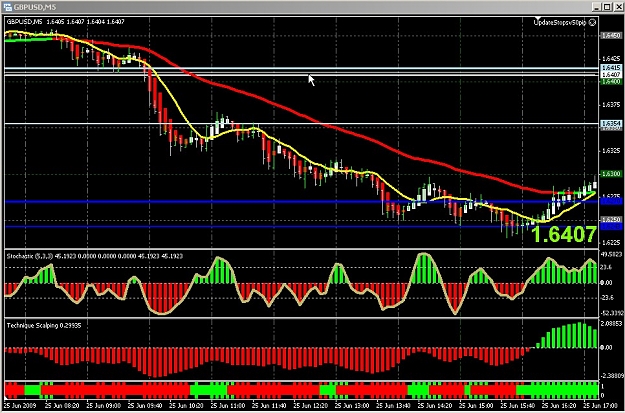Click the GBPUSD,M5 1.6405 OHLC chart label
The image size is (625, 413).
[65, 22]
